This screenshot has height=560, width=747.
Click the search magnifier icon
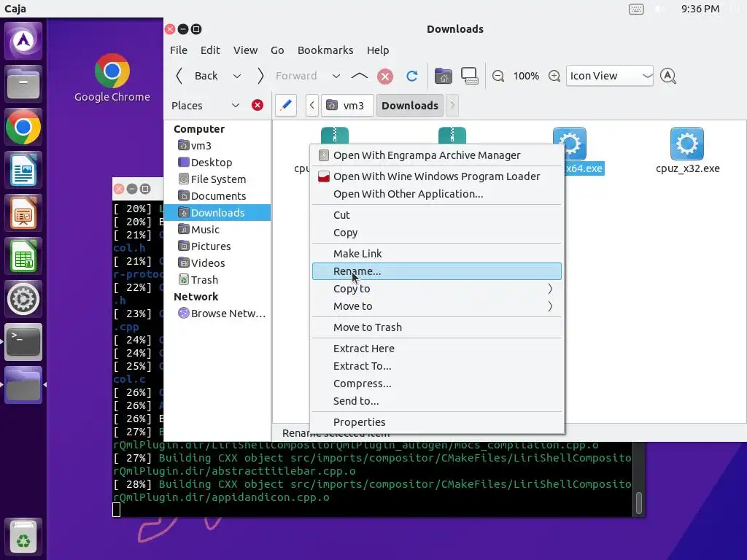[x=668, y=76]
